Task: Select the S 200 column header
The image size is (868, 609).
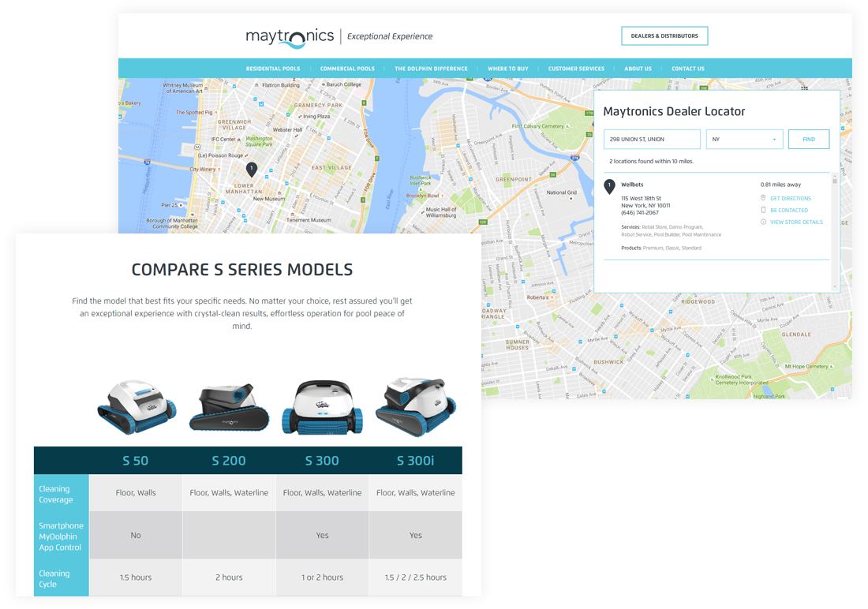Action: click(x=229, y=461)
